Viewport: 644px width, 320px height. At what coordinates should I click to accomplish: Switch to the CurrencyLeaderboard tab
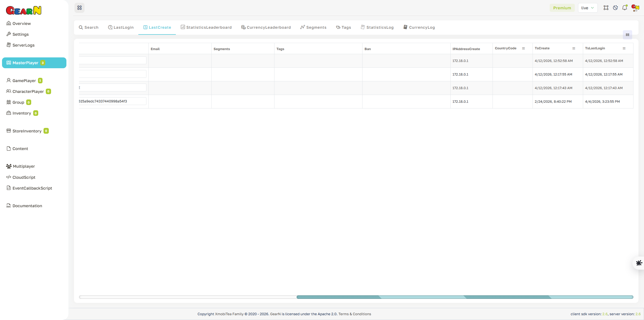[266, 27]
